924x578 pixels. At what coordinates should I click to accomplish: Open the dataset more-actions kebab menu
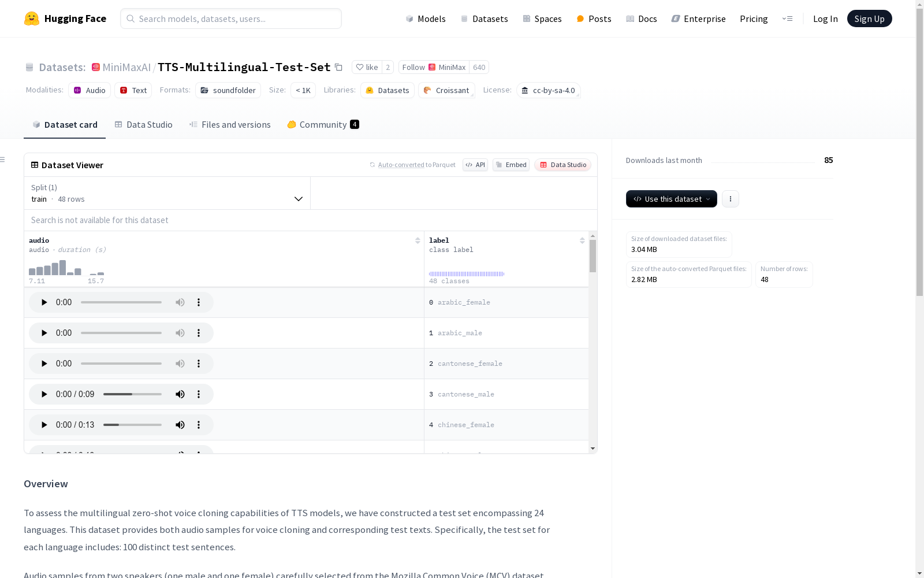coord(731,199)
